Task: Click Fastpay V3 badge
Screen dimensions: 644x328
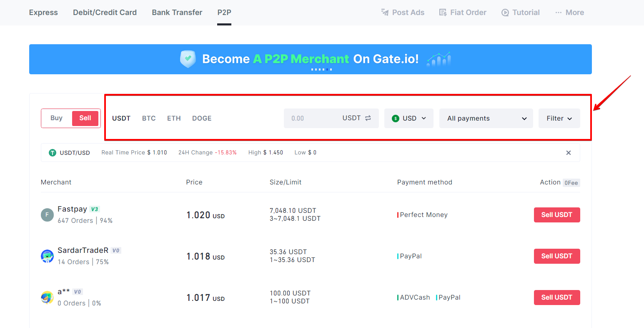Action: [x=95, y=209]
